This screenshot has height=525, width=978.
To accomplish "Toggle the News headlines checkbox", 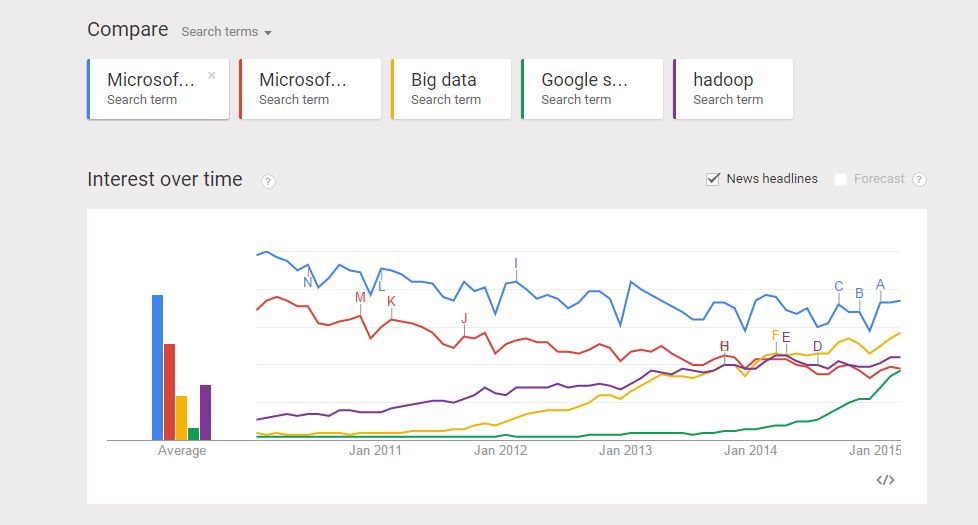I will tap(713, 179).
